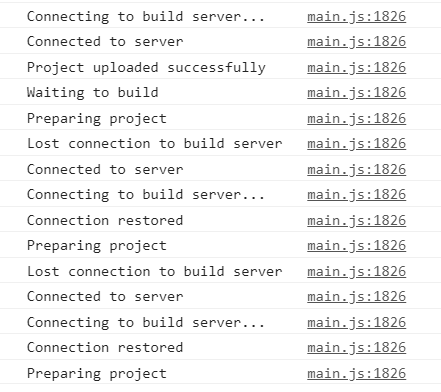Select the last 'Connection restored' log message

105,347
